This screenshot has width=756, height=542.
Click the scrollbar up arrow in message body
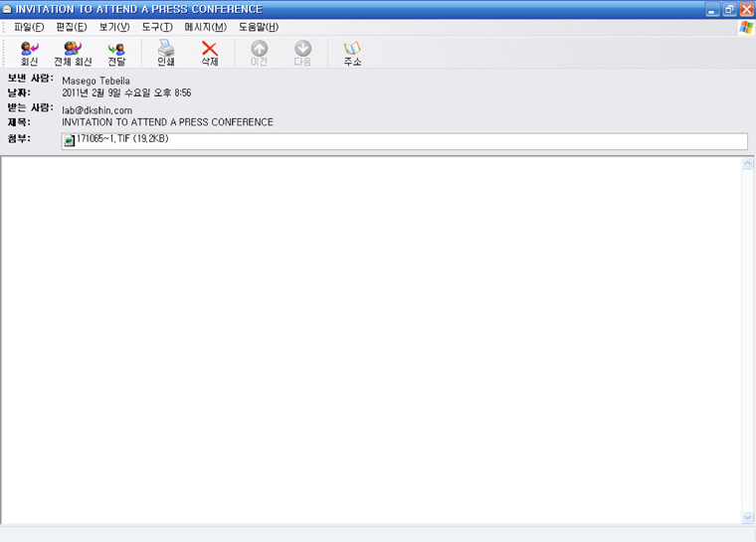tap(748, 164)
